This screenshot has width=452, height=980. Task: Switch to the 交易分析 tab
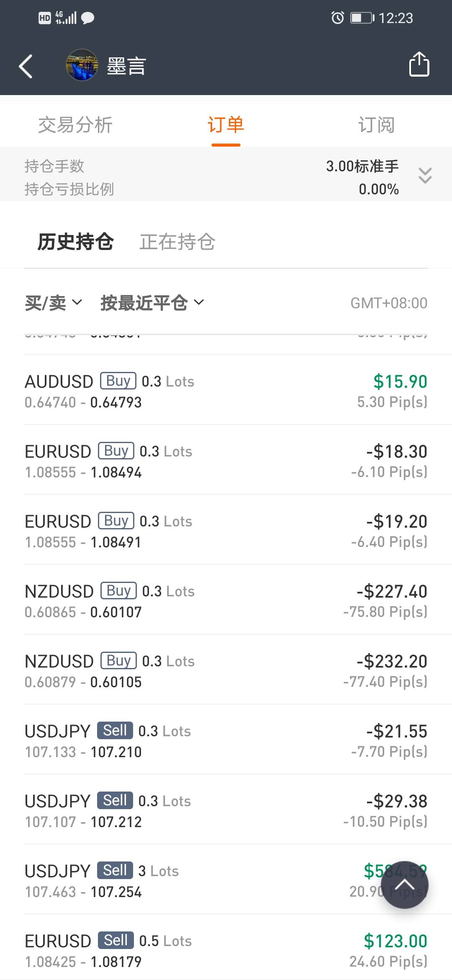click(75, 125)
